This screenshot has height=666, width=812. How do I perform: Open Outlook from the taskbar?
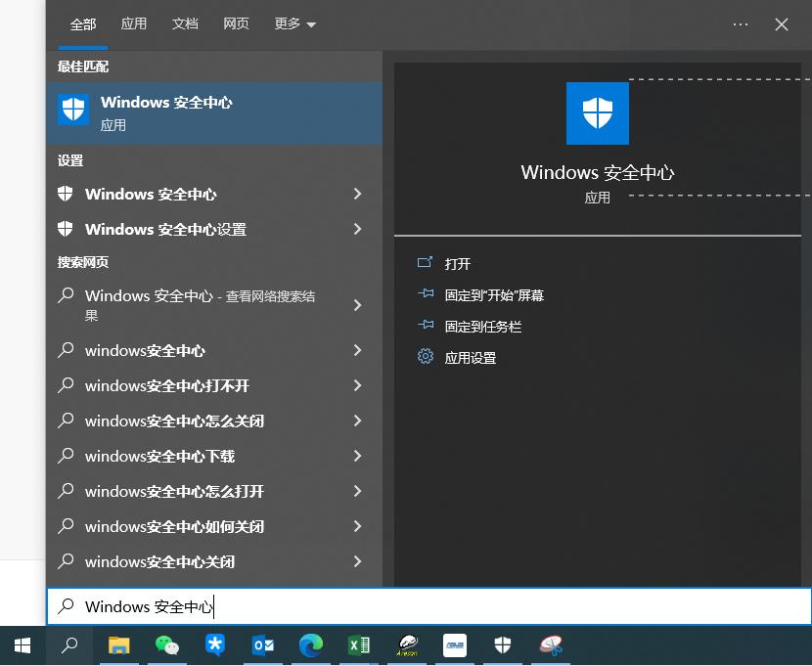pyautogui.click(x=263, y=645)
